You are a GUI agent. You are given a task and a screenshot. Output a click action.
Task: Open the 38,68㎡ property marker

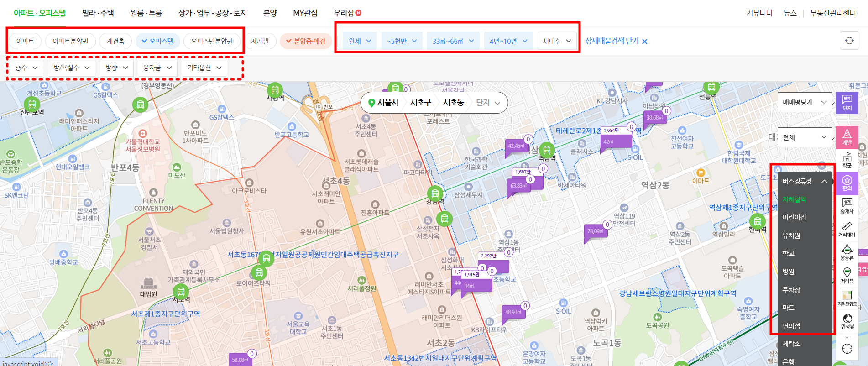pyautogui.click(x=654, y=118)
